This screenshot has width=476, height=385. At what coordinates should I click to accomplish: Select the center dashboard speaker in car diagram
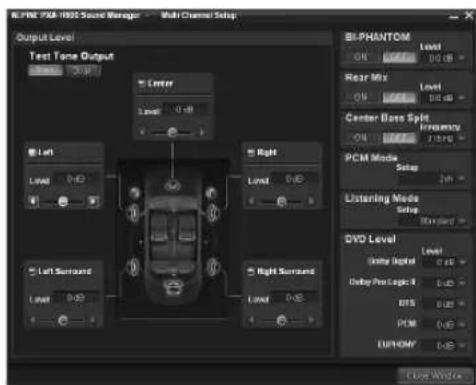click(x=172, y=185)
